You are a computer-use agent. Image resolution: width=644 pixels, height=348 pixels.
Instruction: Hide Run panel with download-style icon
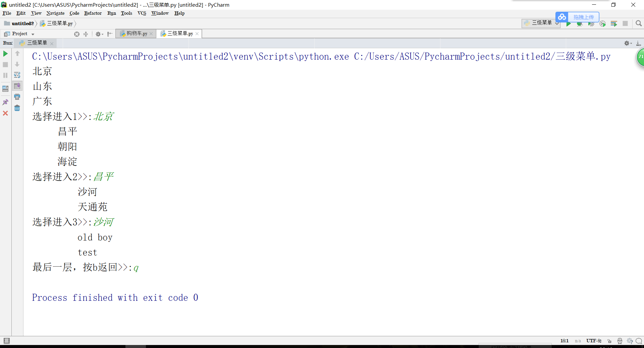click(x=639, y=43)
